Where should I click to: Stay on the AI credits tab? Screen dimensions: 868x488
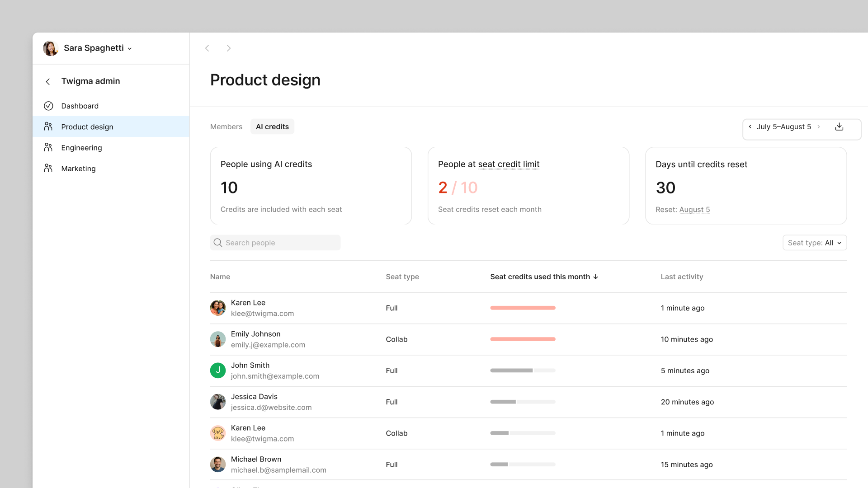[272, 127]
